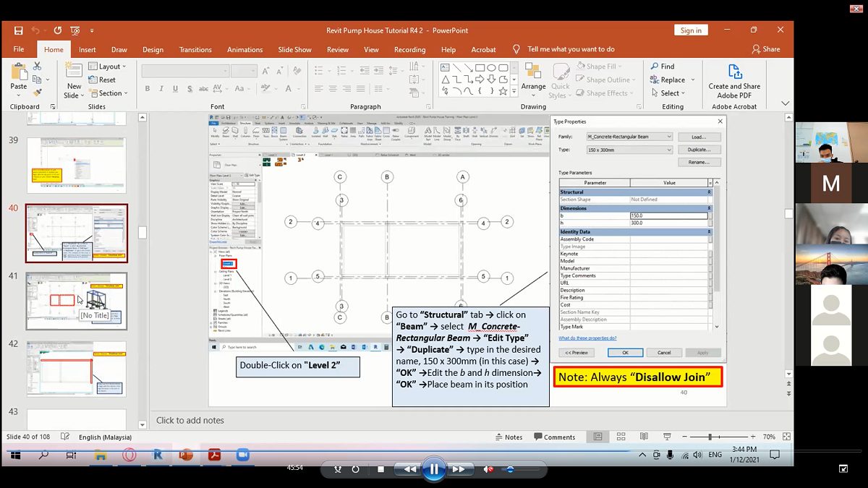Toggle text Shadow formatting
The image size is (868, 488).
188,89
